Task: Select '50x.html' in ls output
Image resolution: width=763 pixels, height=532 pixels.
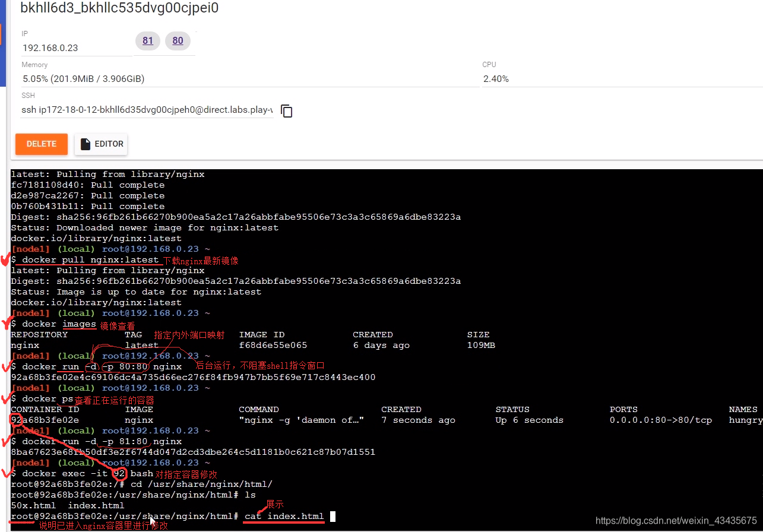Action: pos(33,505)
